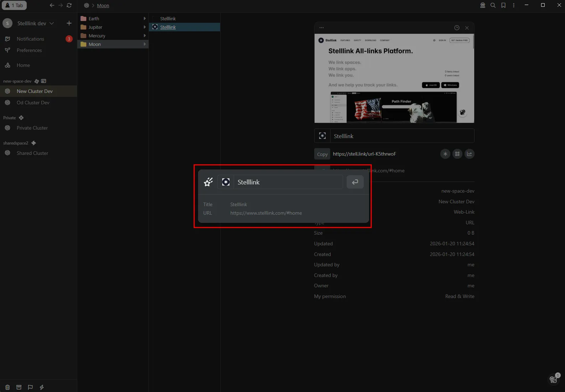Screen dimensions: 565x392
Task: Expand the Mercury folder arrow
Action: click(145, 36)
